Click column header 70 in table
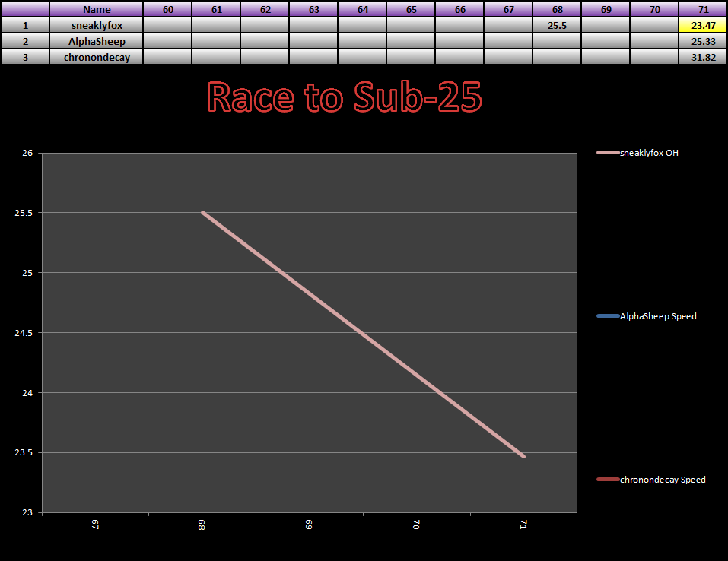The image size is (728, 561). [x=655, y=9]
